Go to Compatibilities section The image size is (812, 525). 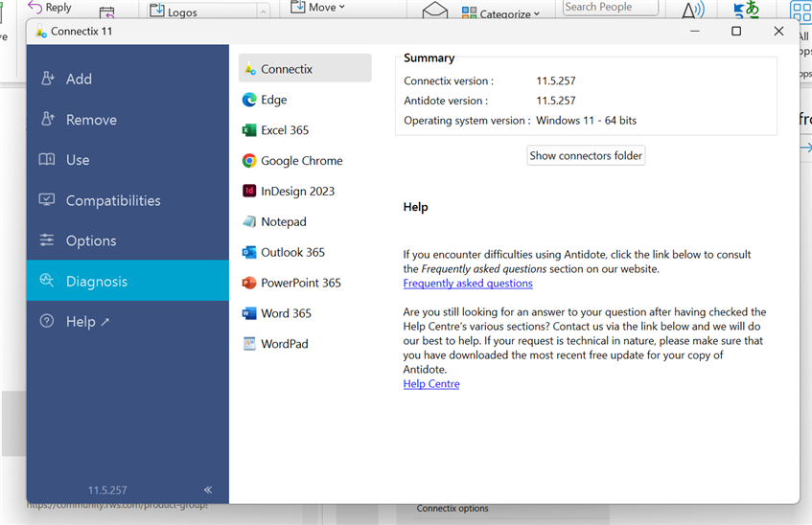click(x=128, y=200)
